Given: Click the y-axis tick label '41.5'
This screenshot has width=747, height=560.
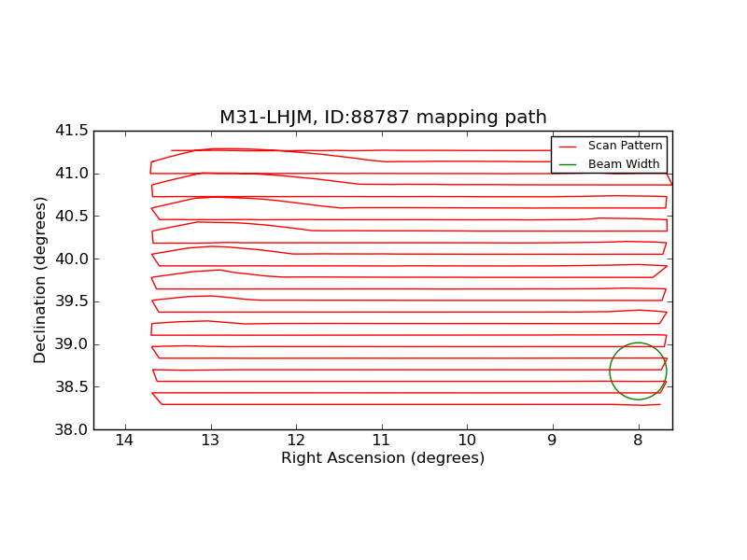Looking at the screenshot, I should point(72,131).
